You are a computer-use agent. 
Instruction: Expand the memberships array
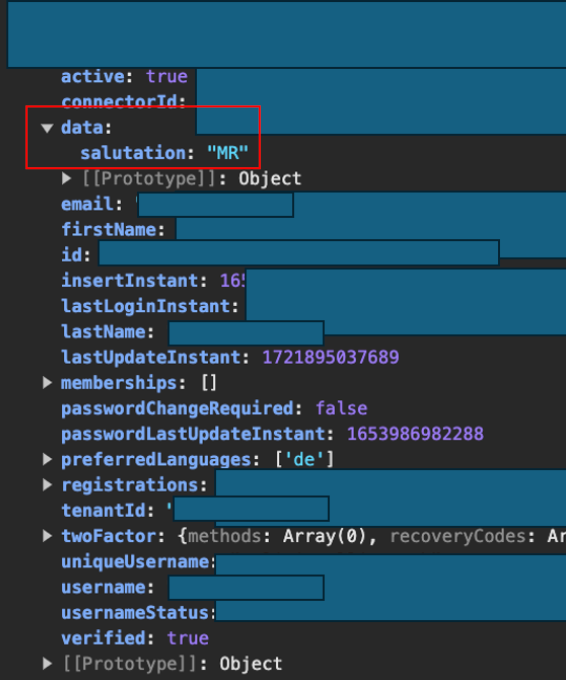[47, 382]
